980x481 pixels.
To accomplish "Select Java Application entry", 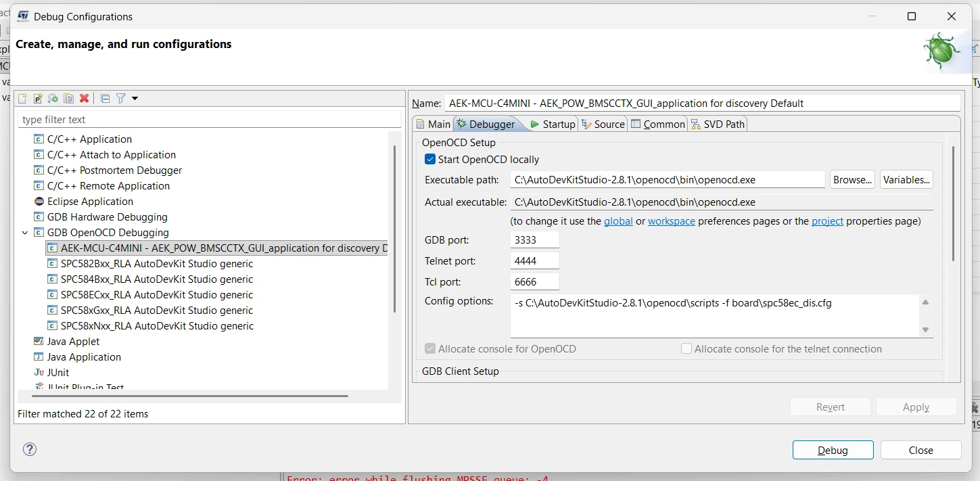I will pyautogui.click(x=84, y=357).
